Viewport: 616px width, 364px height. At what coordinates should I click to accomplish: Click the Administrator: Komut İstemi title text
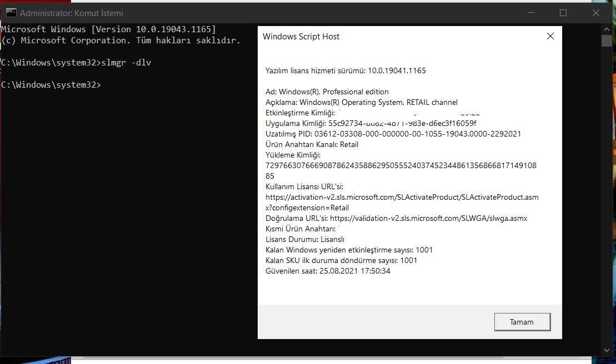pyautogui.click(x=72, y=13)
